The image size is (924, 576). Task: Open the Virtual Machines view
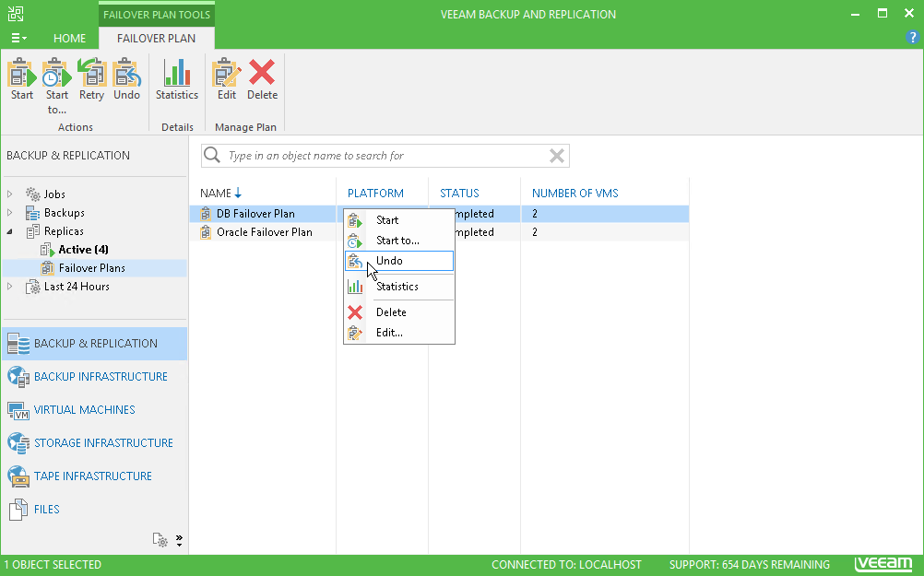(94, 410)
